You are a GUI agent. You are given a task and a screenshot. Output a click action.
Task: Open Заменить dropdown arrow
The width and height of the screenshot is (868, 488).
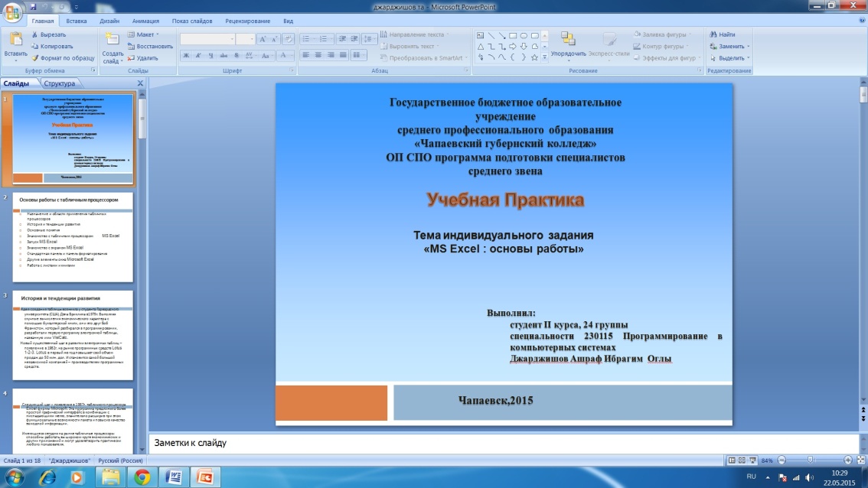pos(749,47)
